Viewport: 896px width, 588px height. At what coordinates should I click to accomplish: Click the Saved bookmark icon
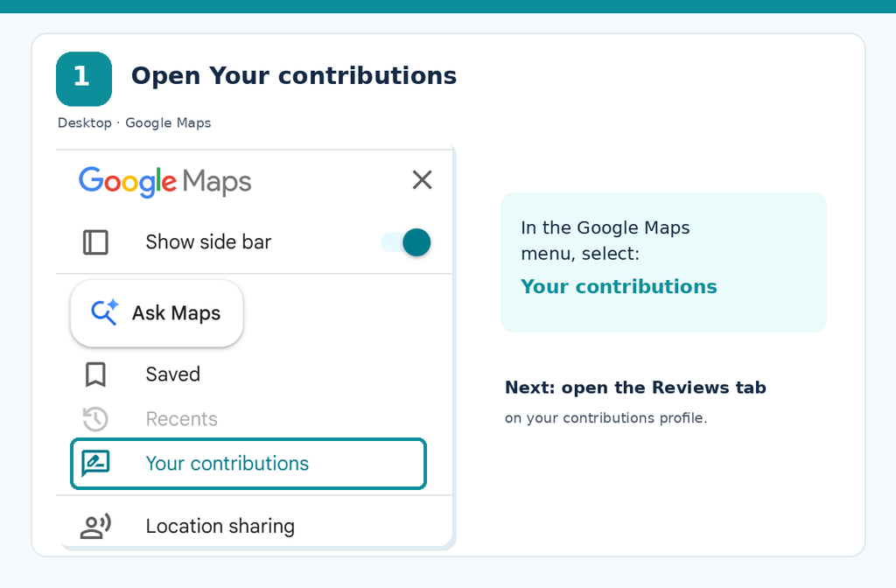(95, 374)
